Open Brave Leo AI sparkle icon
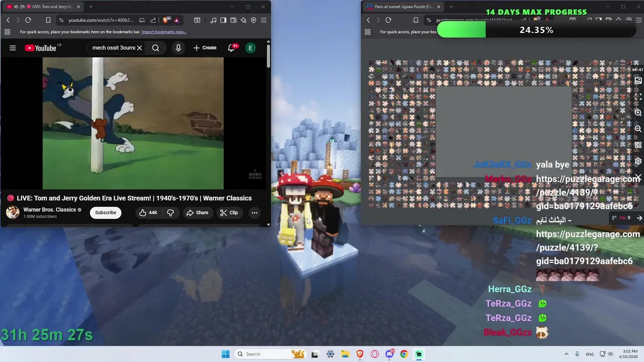This screenshot has height=362, width=644. 244,20
